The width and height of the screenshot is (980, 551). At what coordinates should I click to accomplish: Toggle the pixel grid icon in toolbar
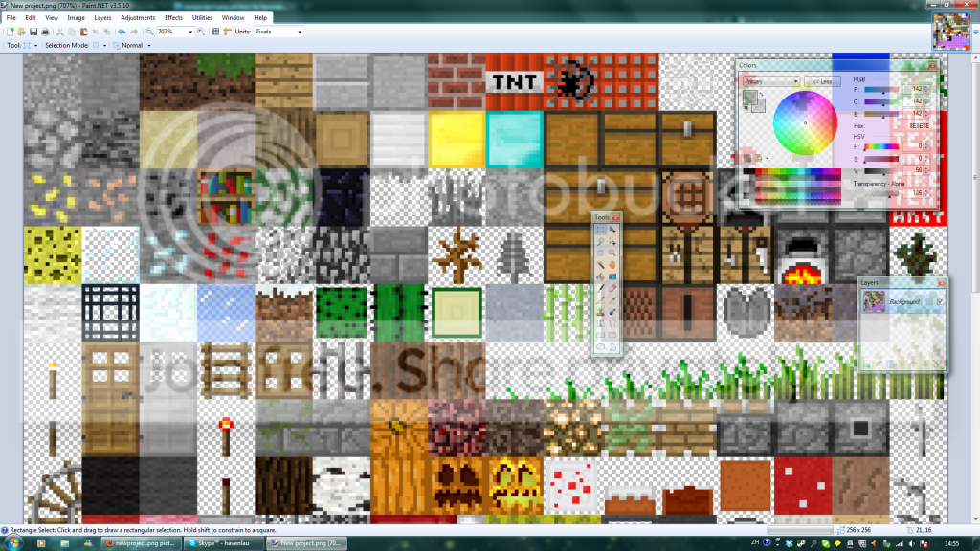[215, 32]
